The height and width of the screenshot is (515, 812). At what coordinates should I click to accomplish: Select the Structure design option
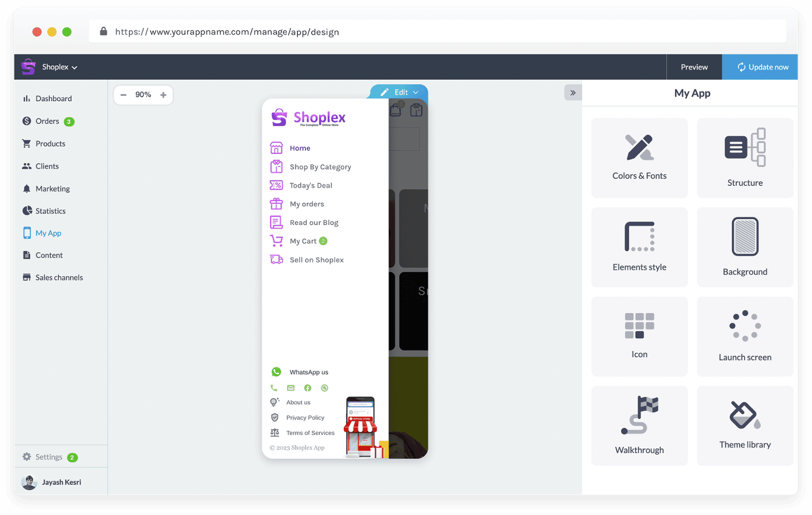click(745, 157)
